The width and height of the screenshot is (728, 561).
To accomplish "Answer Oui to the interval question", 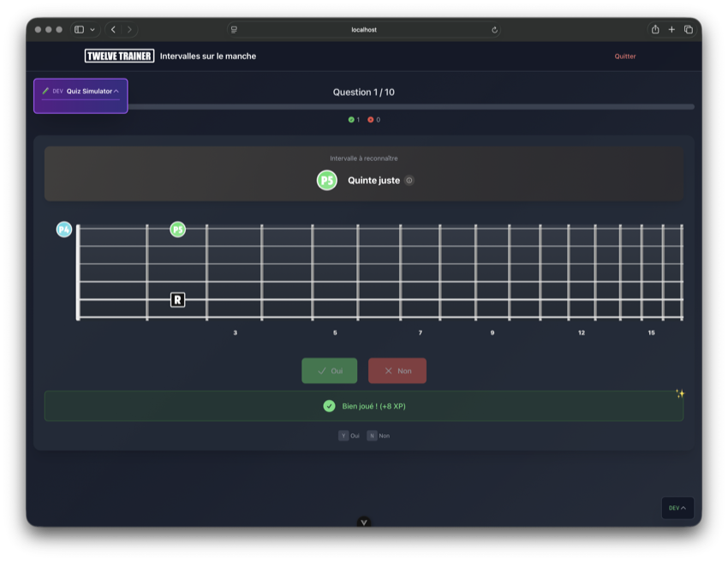I will click(330, 371).
